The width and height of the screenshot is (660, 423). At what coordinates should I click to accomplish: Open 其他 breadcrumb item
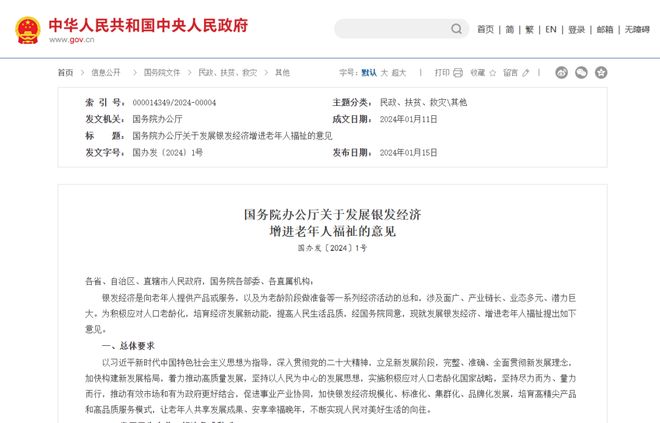pos(282,73)
